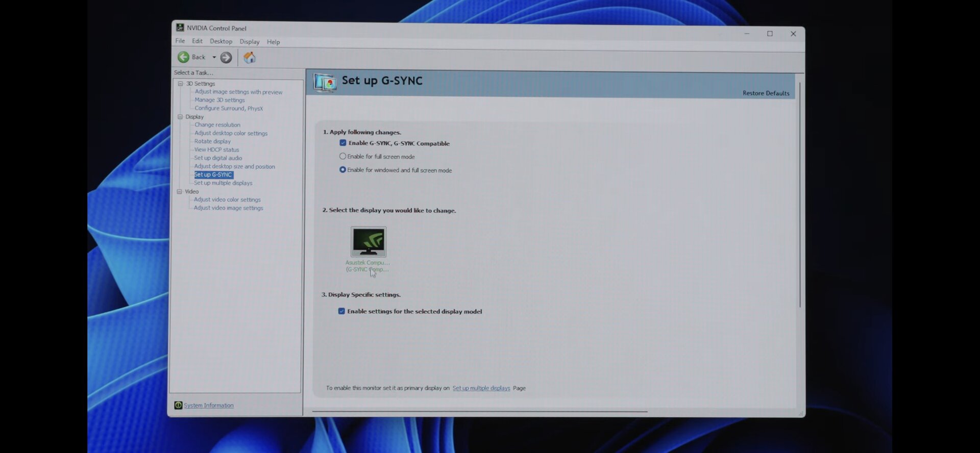Follow the Set up multiple displays link
The width and height of the screenshot is (980, 453).
click(481, 388)
